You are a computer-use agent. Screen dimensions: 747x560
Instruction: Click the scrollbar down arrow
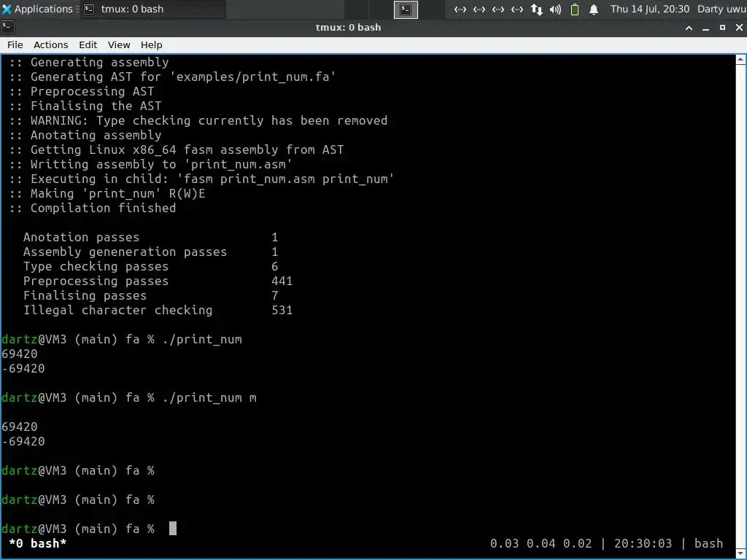click(x=741, y=553)
